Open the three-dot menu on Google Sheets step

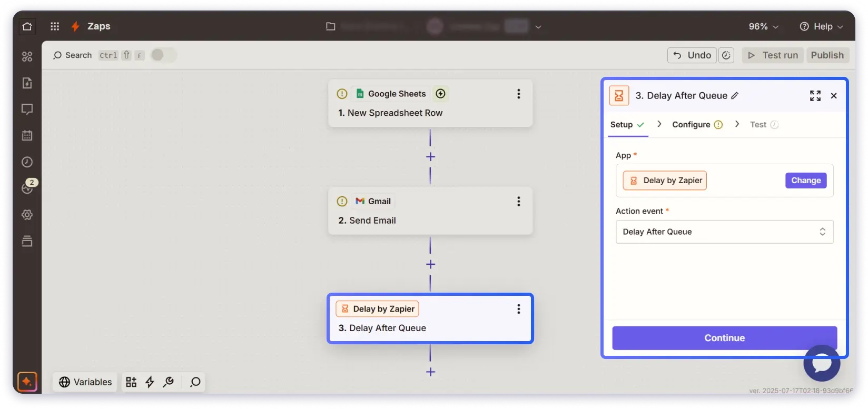[x=519, y=94]
